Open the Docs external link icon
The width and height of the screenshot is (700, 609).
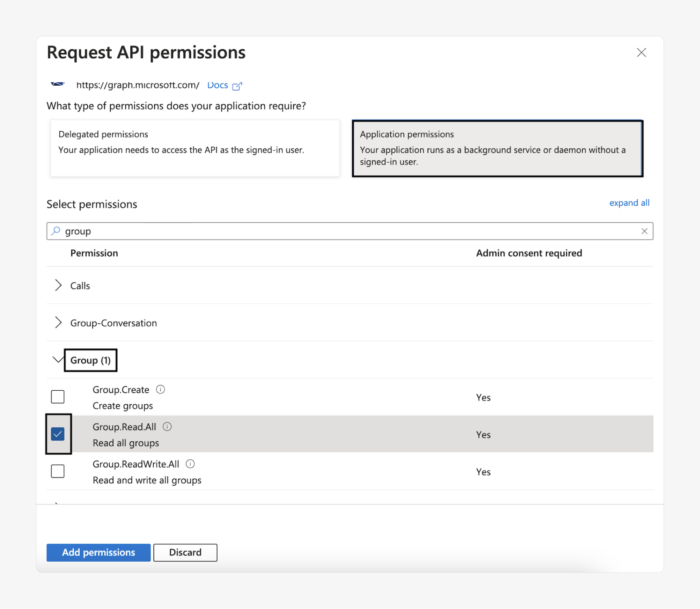click(x=237, y=86)
